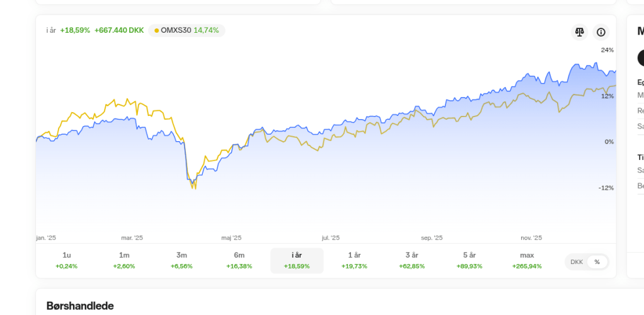Select the 1m time period

coord(124,260)
